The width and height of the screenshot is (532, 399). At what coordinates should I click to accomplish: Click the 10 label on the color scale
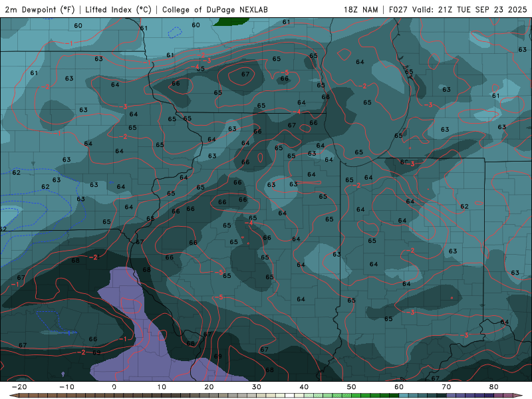pos(162,387)
